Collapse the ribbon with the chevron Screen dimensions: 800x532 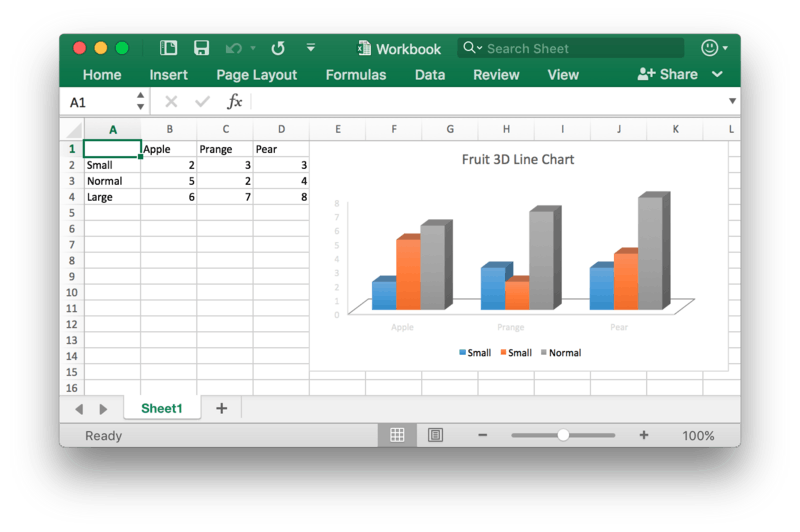(x=717, y=74)
